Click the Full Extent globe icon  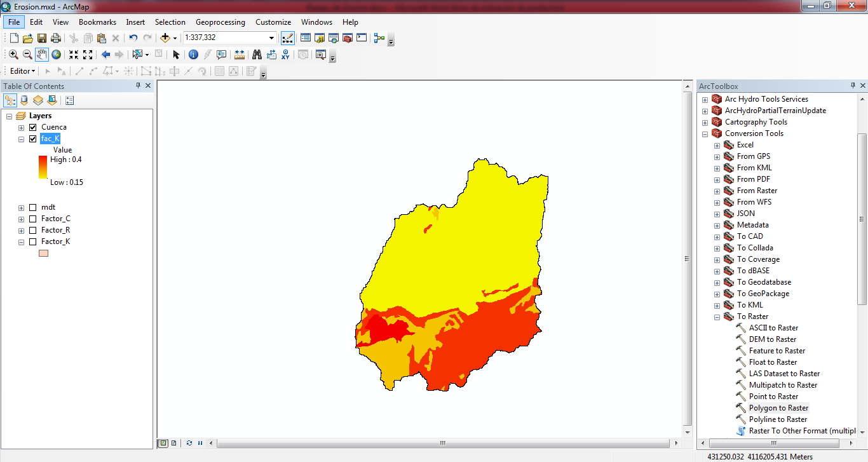(57, 55)
